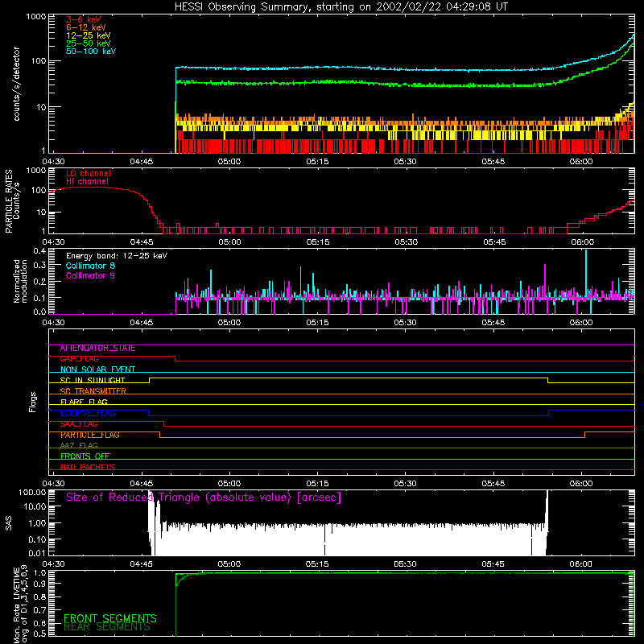Click the 05:45 tick under the SAS panel
644x644 pixels.
493,564
